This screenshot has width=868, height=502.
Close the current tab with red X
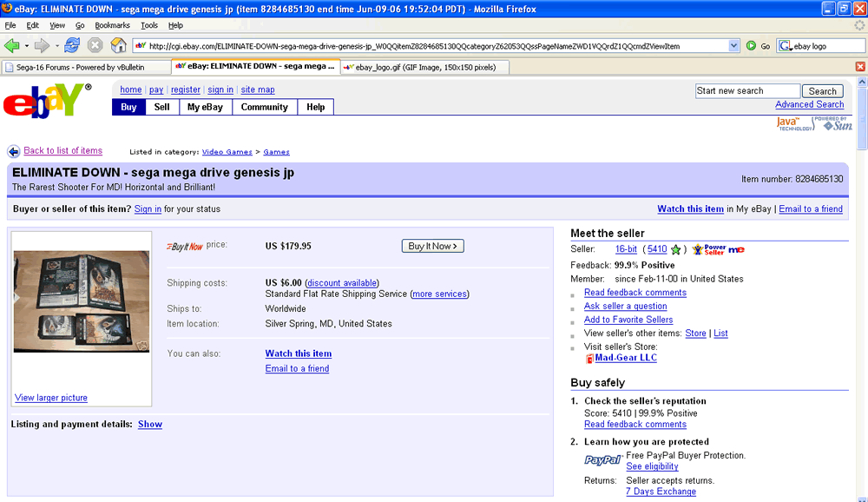860,67
